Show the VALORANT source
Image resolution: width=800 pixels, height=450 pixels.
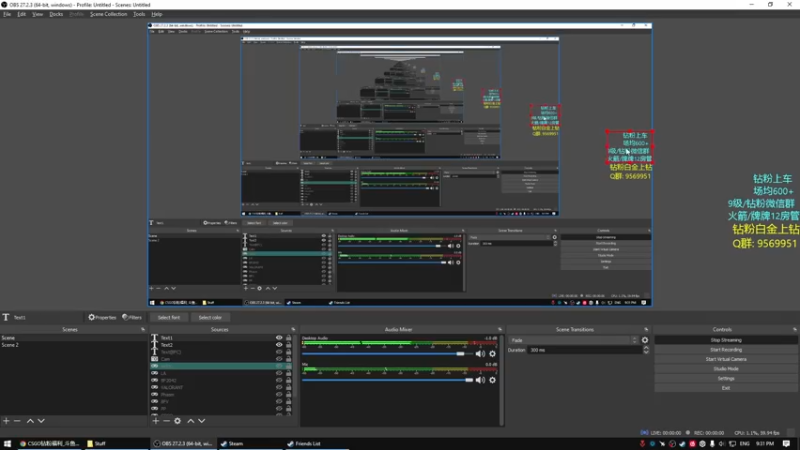tap(279, 387)
